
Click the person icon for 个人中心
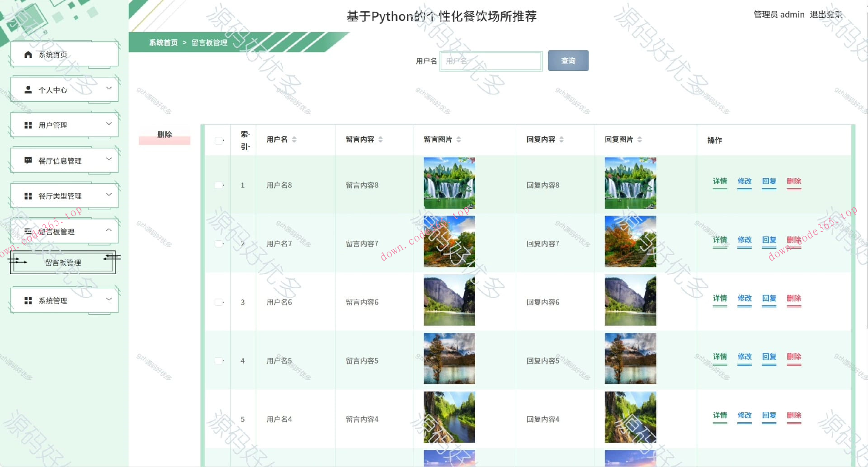[28, 90]
